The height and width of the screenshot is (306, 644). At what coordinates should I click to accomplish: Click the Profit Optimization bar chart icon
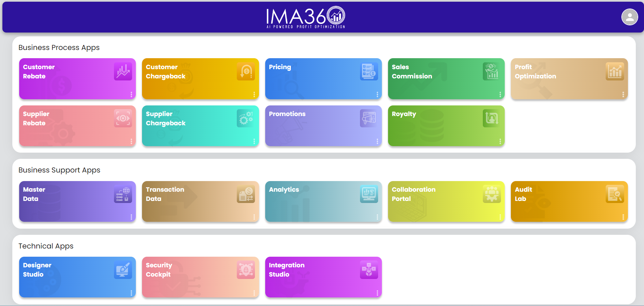[x=615, y=72]
